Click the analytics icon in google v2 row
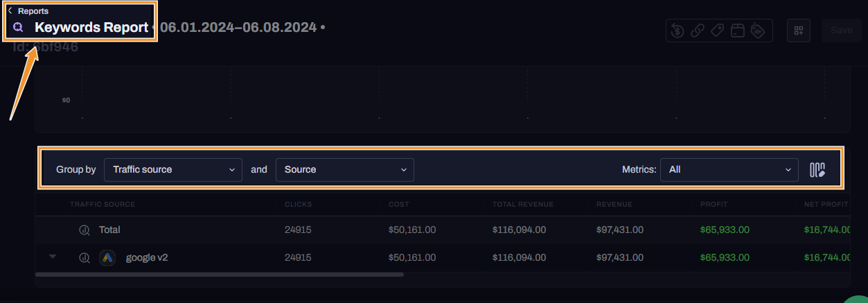 (x=85, y=257)
